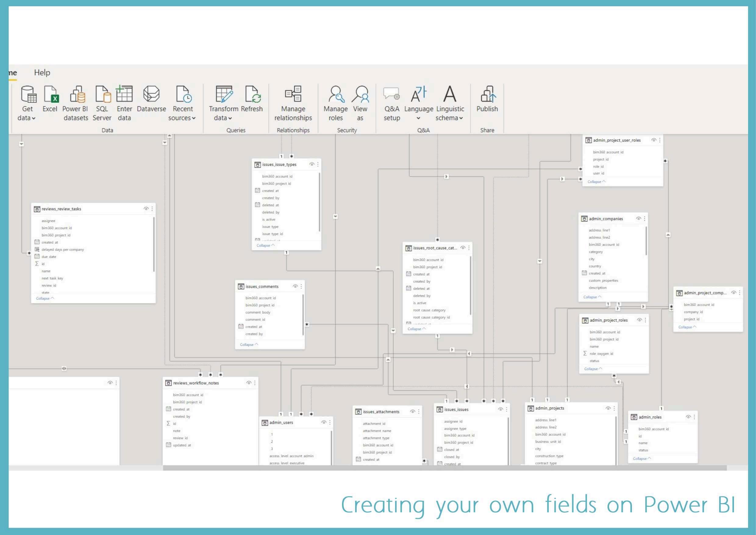Click Refresh in Queries group
This screenshot has height=535, width=756.
click(x=252, y=95)
